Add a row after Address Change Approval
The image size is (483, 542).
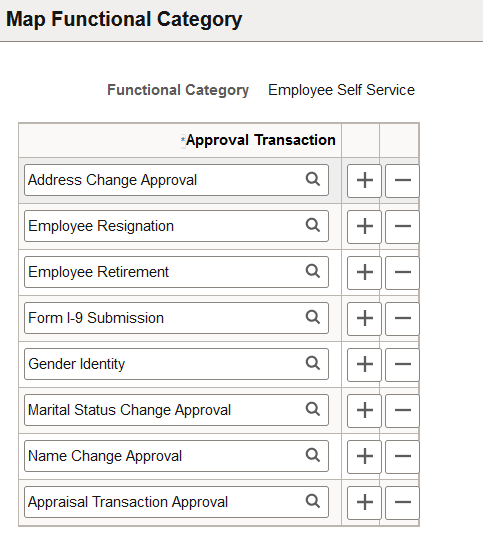364,181
